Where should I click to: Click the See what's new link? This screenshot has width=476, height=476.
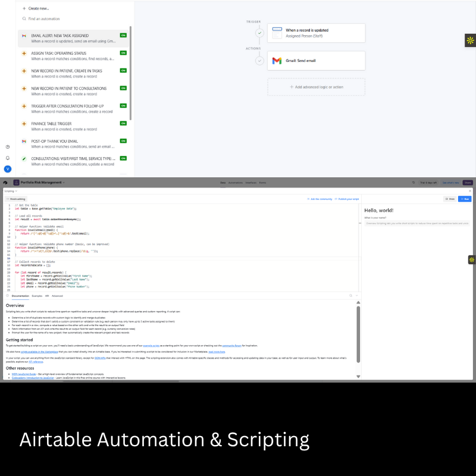click(451, 183)
